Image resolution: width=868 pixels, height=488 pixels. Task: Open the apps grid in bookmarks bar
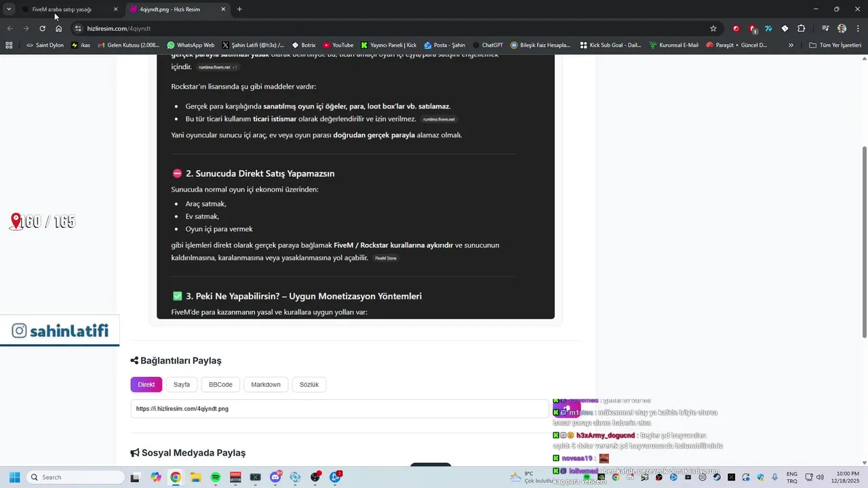(x=9, y=45)
